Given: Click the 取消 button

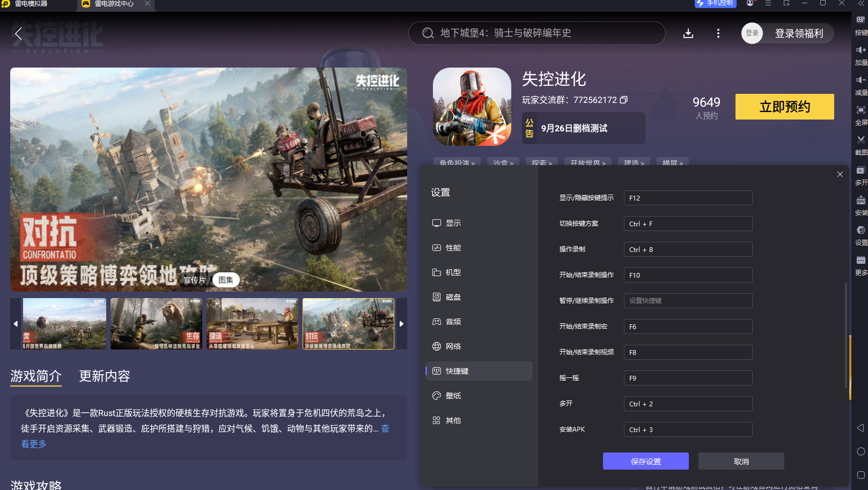Looking at the screenshot, I should (x=741, y=461).
